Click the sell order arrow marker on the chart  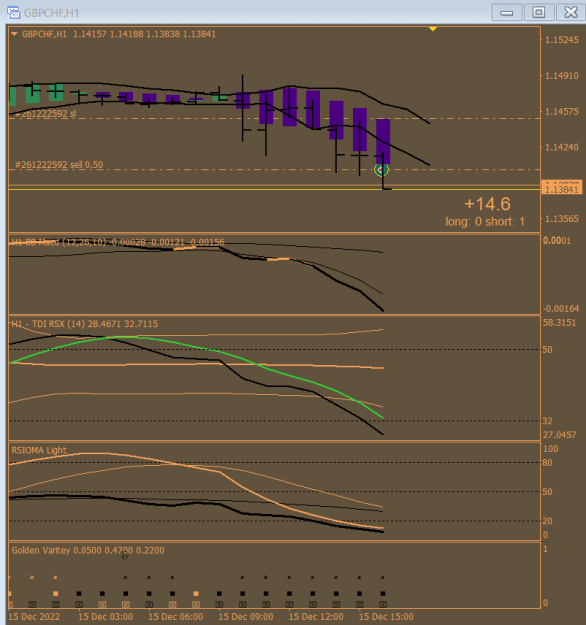coord(381,170)
